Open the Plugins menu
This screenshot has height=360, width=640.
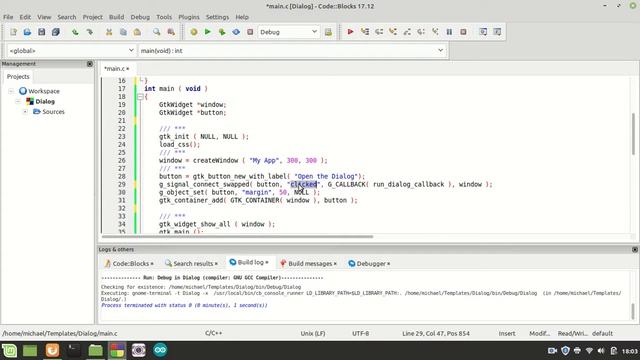(x=189, y=17)
